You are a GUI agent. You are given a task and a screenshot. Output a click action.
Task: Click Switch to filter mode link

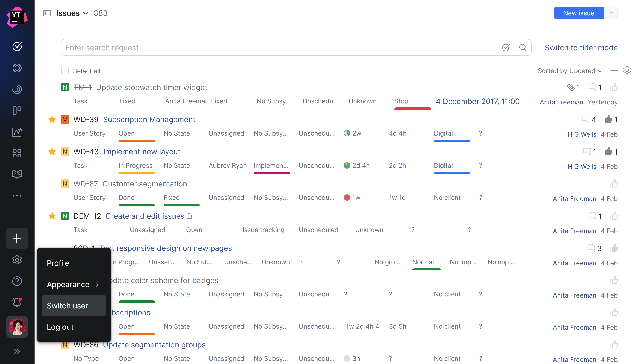click(x=581, y=48)
